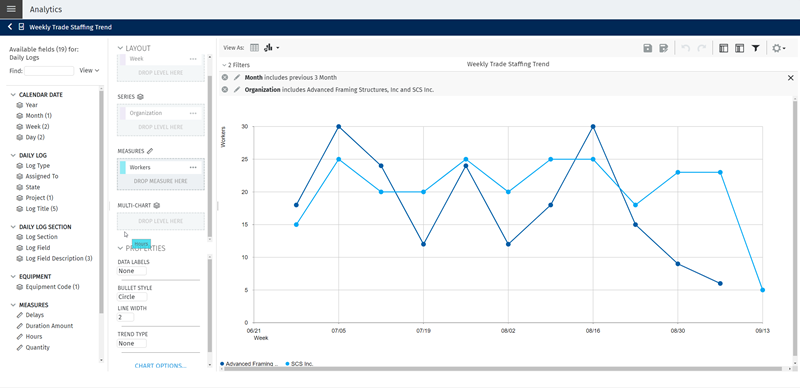
Task: Click the Workers measure color swatch
Action: coord(122,167)
